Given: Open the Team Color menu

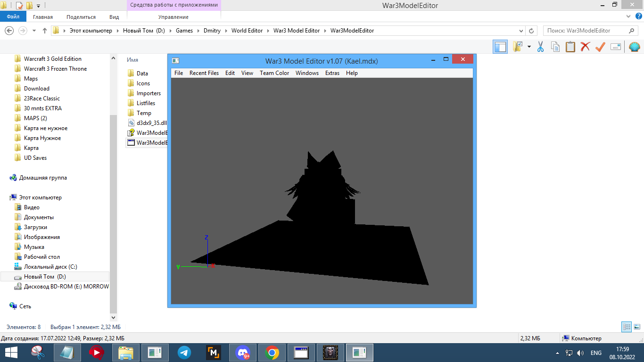Looking at the screenshot, I should pyautogui.click(x=274, y=73).
